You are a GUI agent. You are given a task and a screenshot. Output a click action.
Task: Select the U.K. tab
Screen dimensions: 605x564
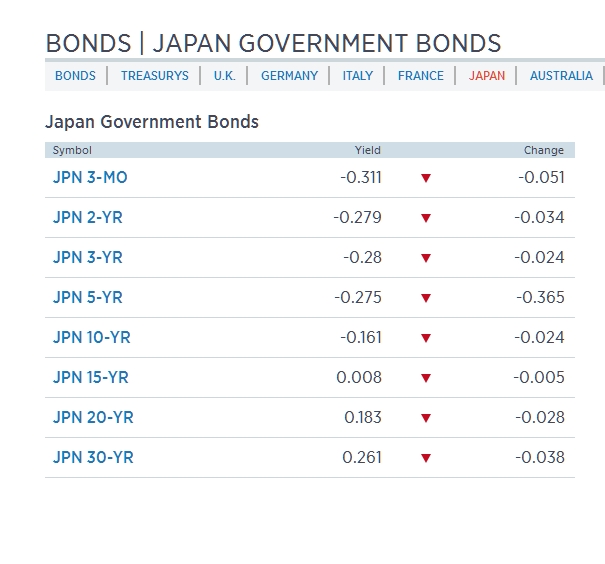click(x=224, y=76)
